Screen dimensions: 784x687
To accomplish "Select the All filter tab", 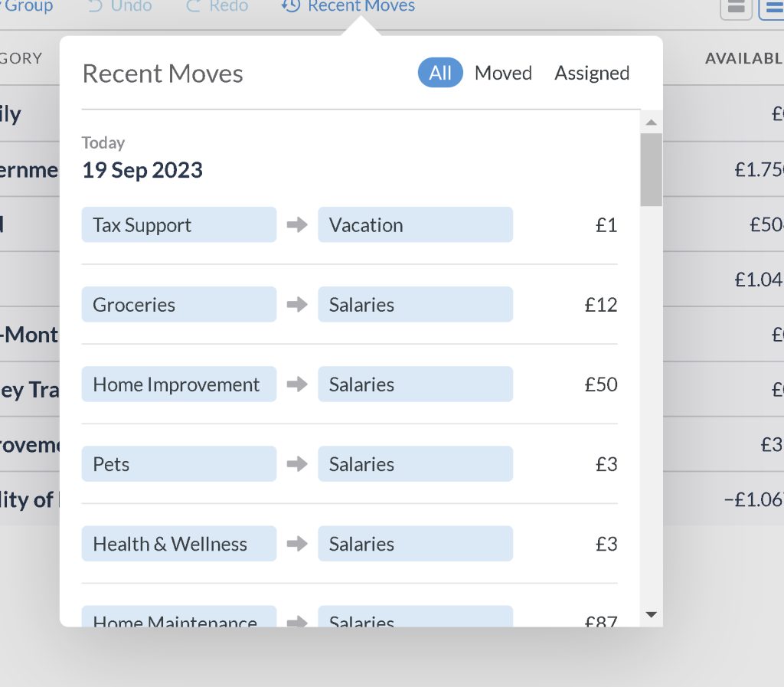I will click(x=440, y=73).
